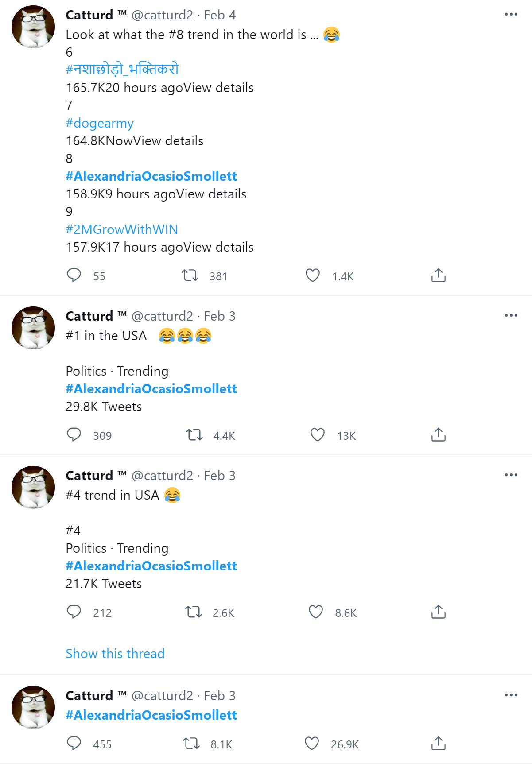Open the #dogearmy hashtag

pos(100,123)
